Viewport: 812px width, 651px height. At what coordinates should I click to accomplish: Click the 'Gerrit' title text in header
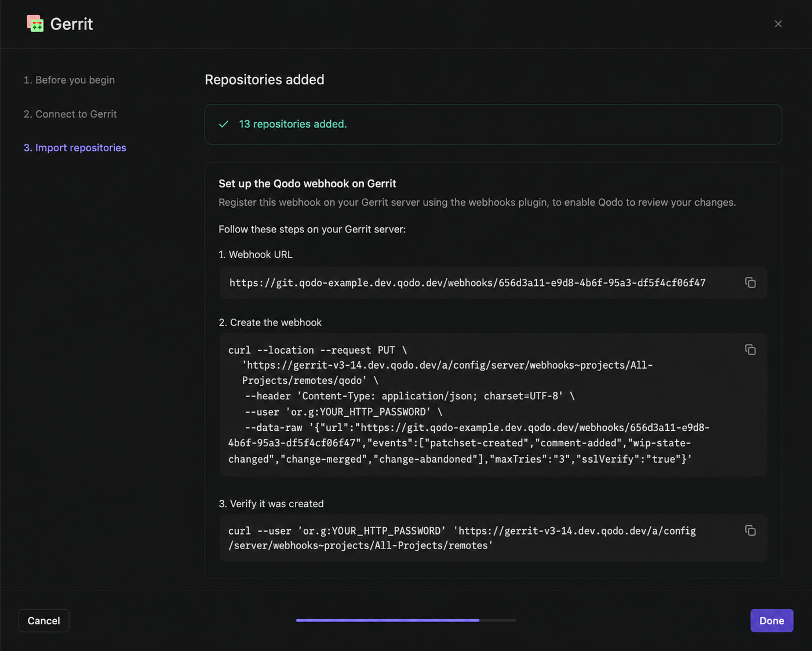[71, 24]
